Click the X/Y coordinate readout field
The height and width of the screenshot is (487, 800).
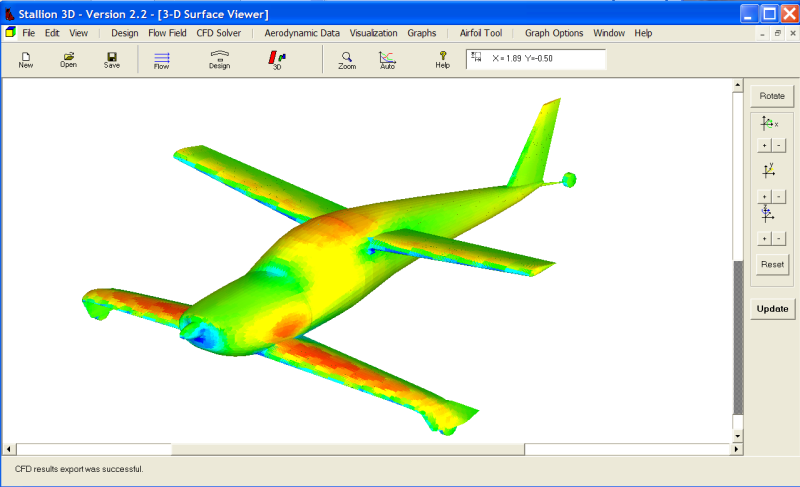[x=536, y=59]
